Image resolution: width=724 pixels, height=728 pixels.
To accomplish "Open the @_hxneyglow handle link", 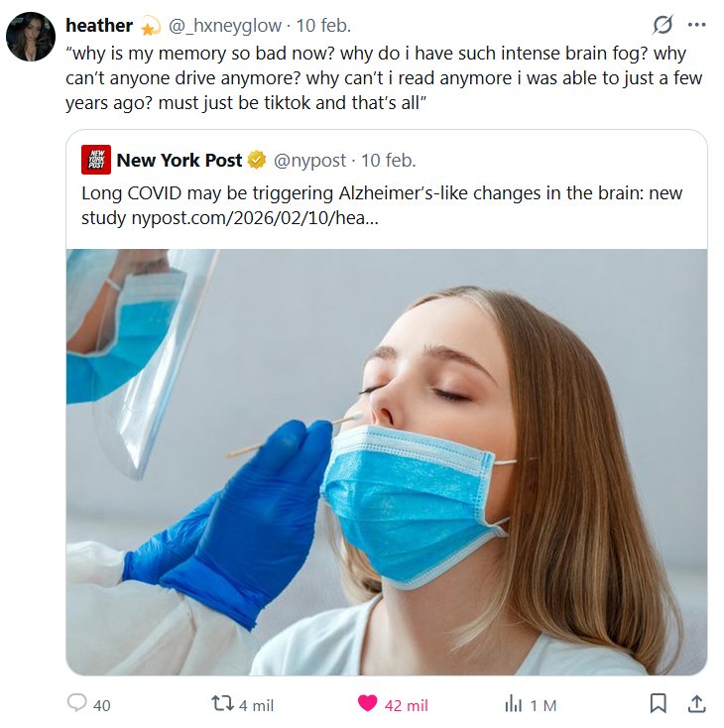I will tap(225, 25).
